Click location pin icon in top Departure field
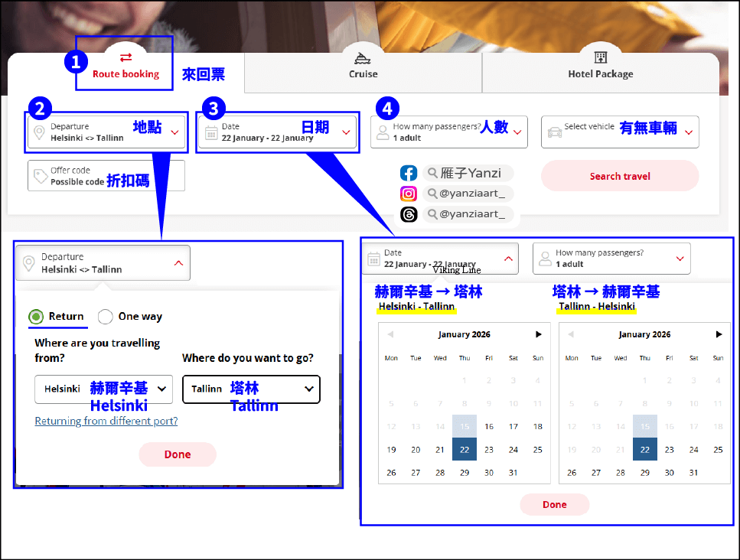Screen dimensions: 740x560 39,132
